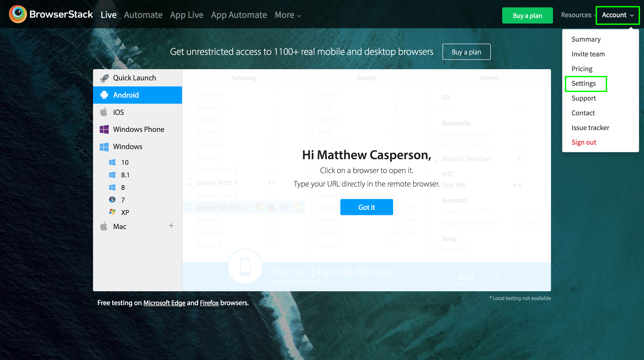Select the Windows 10 logo icon

point(112,163)
